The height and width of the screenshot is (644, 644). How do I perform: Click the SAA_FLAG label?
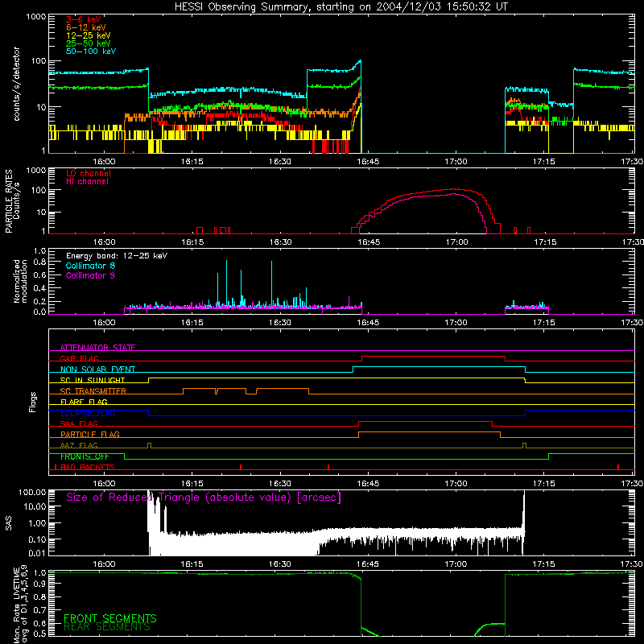tap(79, 423)
